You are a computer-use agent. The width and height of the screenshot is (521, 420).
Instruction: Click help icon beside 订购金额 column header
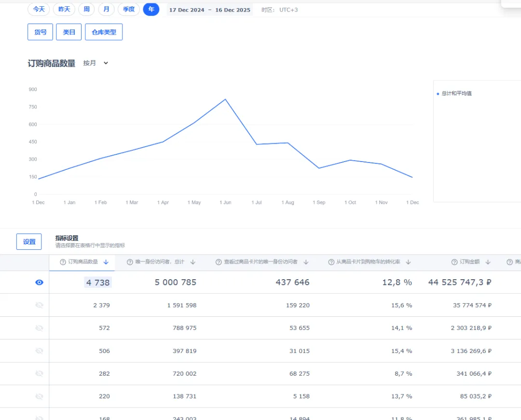pos(454,262)
